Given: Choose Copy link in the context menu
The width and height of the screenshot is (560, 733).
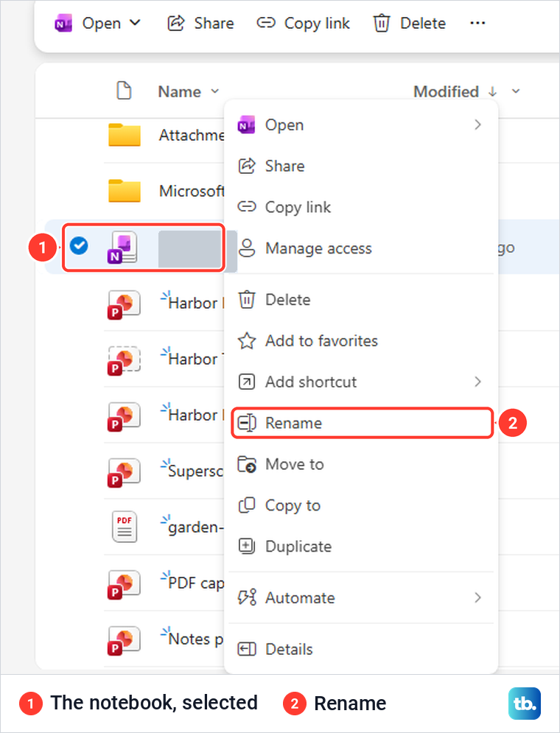Looking at the screenshot, I should click(360, 207).
